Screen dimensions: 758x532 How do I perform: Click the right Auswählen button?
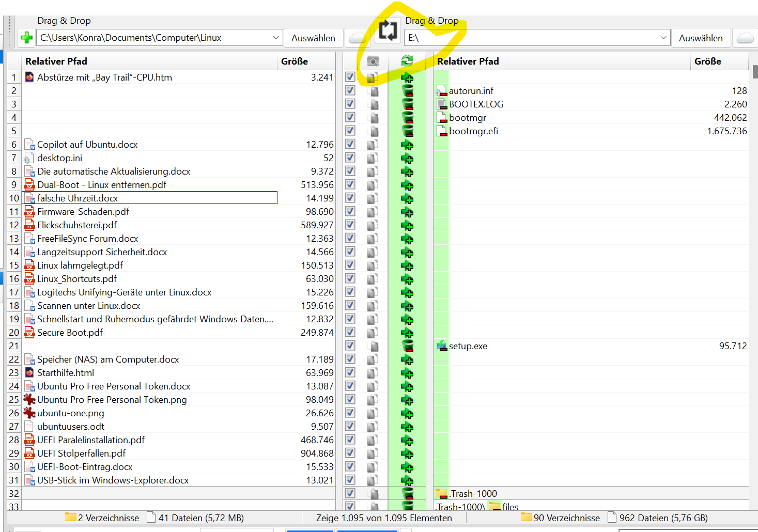tap(701, 38)
